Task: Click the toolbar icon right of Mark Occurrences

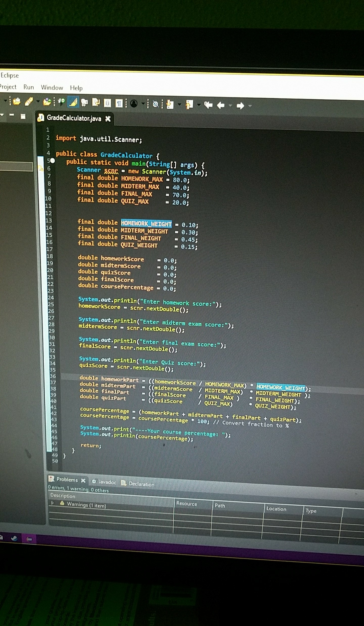Action: [85, 103]
